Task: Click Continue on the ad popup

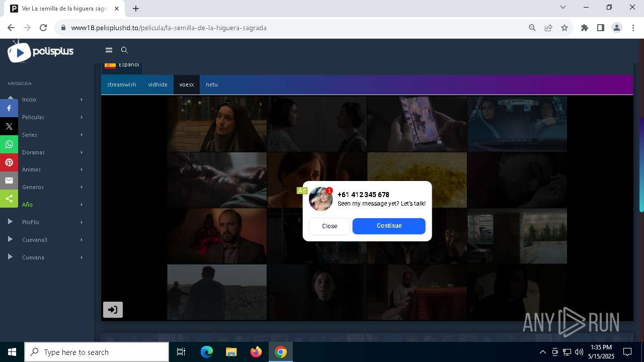Action: tap(389, 226)
